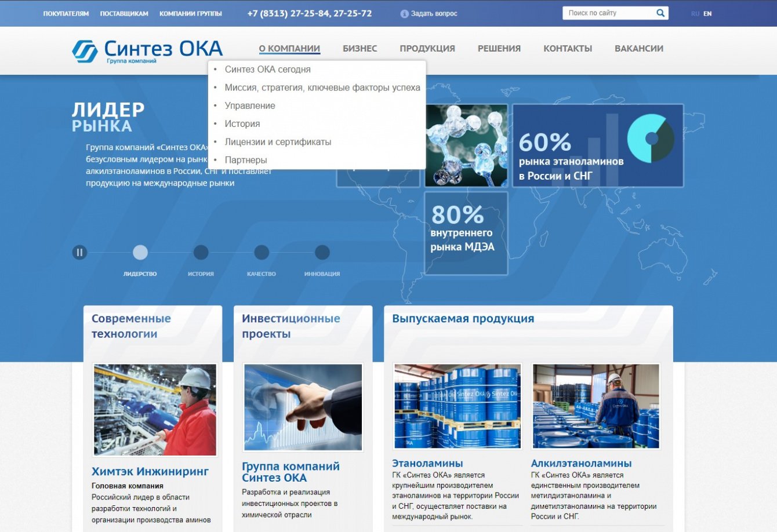Open the Инвестиционные проекты heading
Viewport: 777px width, 532px height.
click(x=291, y=326)
